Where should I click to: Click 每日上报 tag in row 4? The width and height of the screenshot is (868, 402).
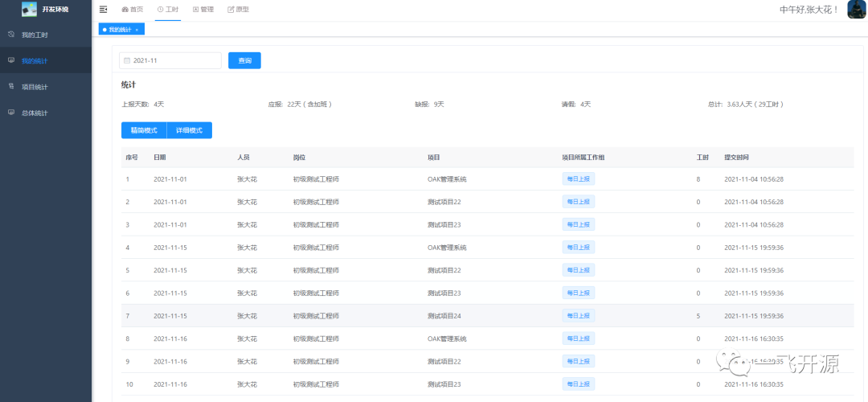579,247
